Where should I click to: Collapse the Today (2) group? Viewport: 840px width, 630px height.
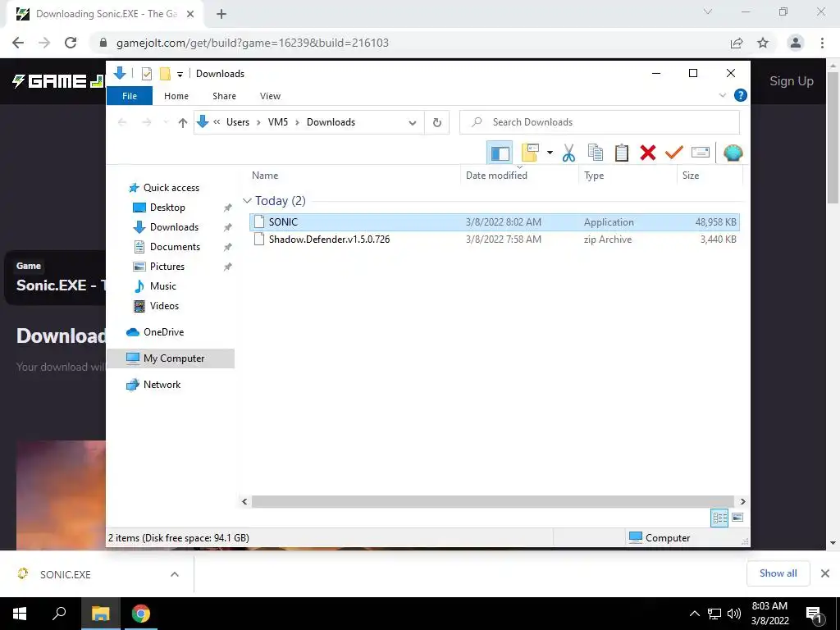point(247,201)
